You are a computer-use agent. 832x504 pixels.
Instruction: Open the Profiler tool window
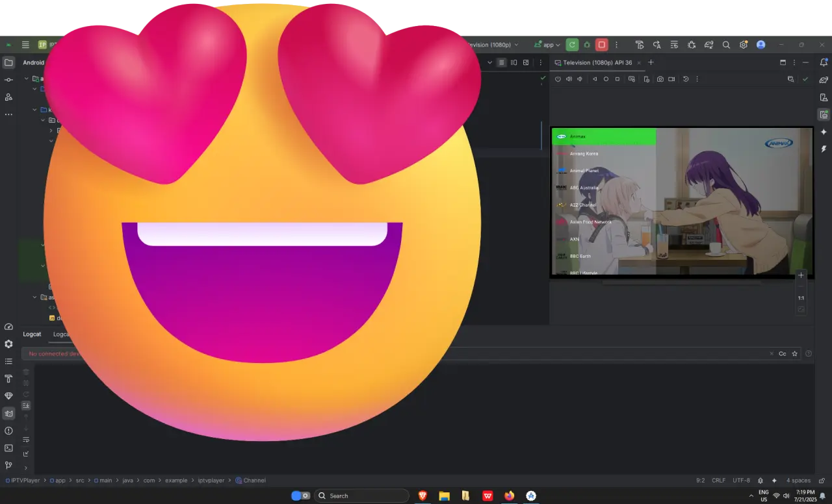tap(8, 327)
